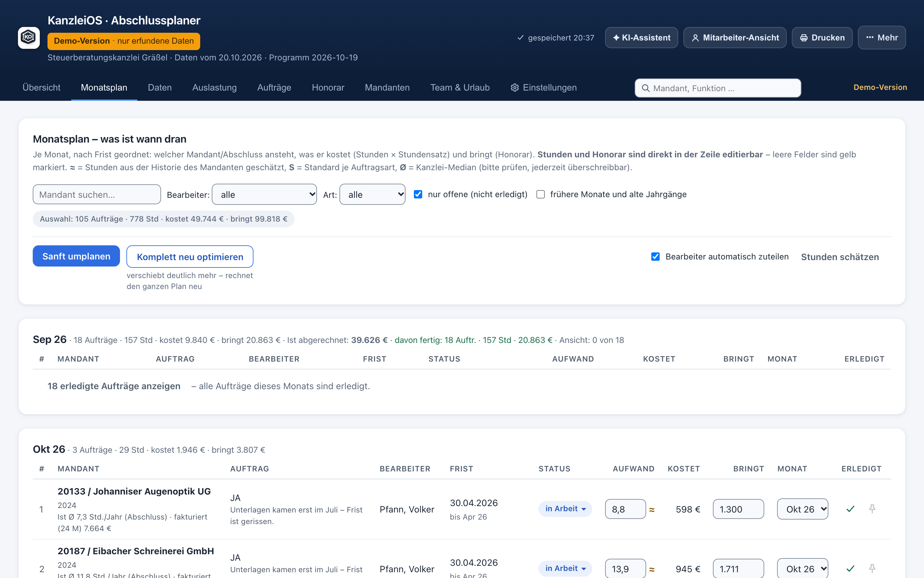This screenshot has width=924, height=578.
Task: Show 18 erledigte Aufträge anzeigen
Action: 114,386
